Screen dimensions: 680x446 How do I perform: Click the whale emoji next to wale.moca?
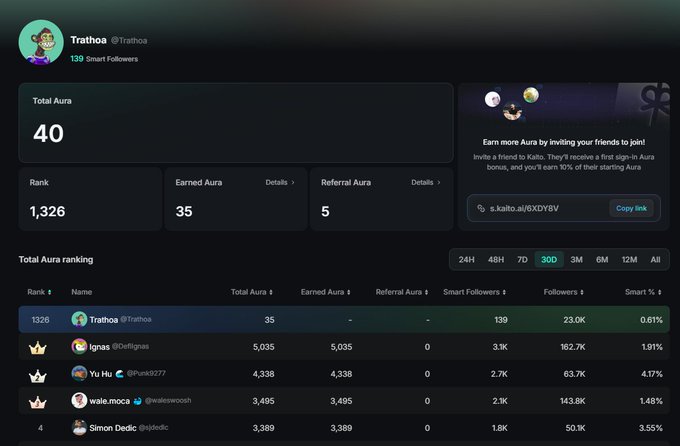(137, 401)
